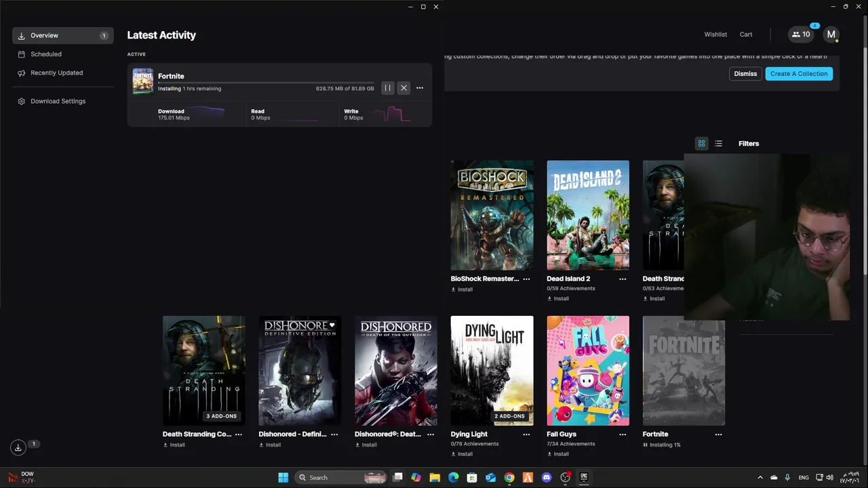
Task: Switch library to grid view
Action: [702, 144]
